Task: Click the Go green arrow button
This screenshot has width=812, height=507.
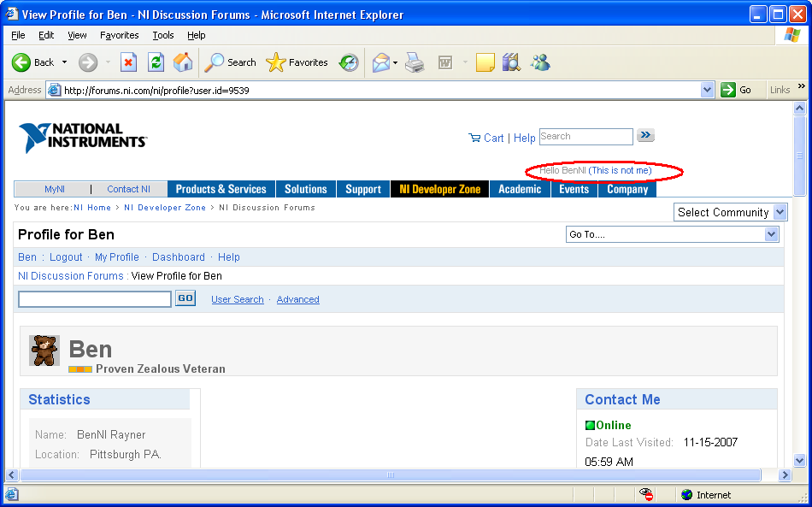Action: [728, 90]
